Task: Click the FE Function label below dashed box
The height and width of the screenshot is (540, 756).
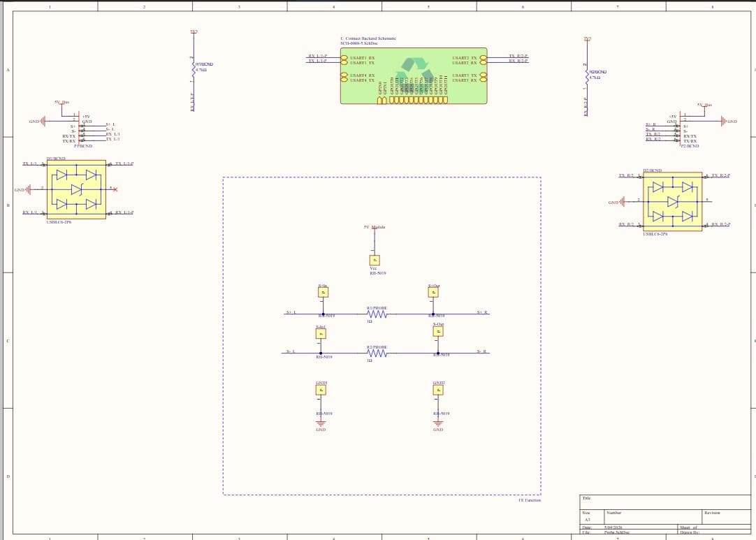Action: coord(530,500)
